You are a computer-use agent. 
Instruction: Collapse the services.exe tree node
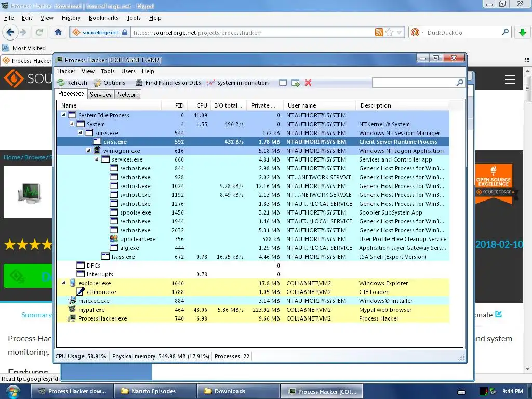[97, 159]
